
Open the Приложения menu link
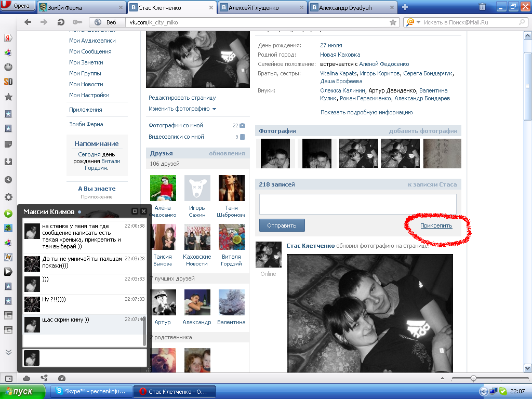[86, 110]
